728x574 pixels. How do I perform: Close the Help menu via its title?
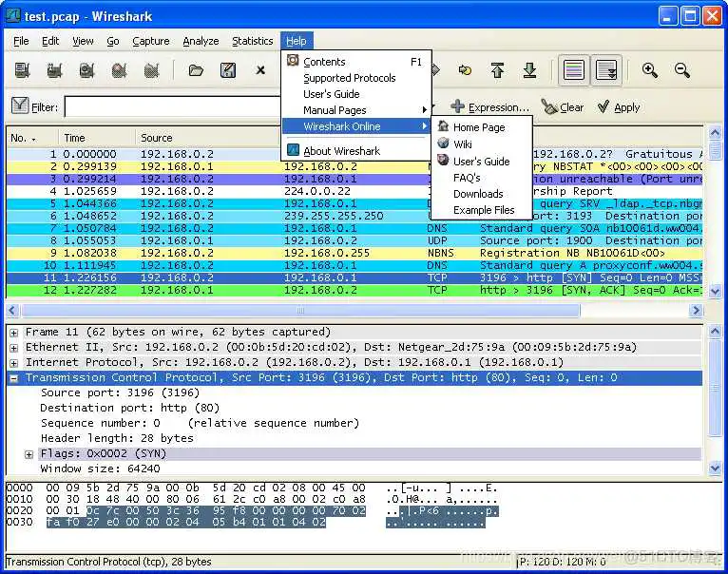click(297, 41)
